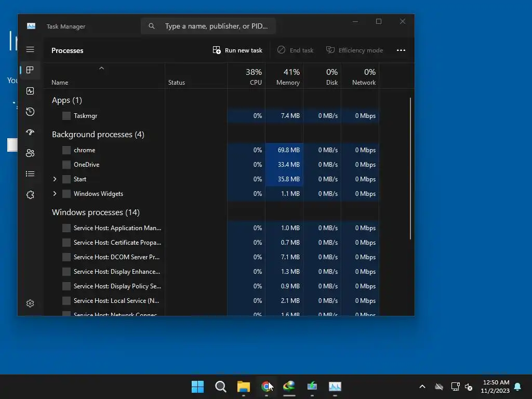This screenshot has height=399, width=532.
Task: Click the Taskmgr process icon
Action: 66,116
